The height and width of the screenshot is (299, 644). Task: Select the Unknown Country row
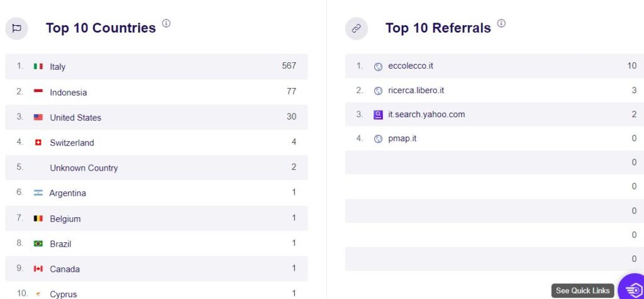pyautogui.click(x=157, y=167)
